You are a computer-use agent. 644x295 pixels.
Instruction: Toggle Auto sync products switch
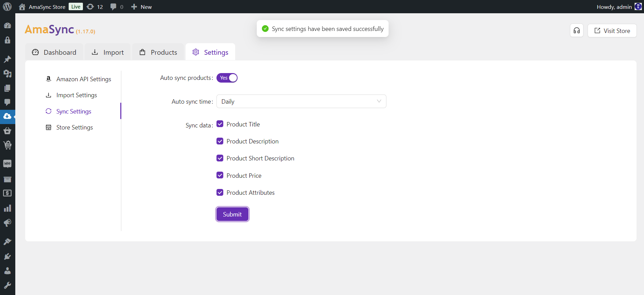[227, 78]
